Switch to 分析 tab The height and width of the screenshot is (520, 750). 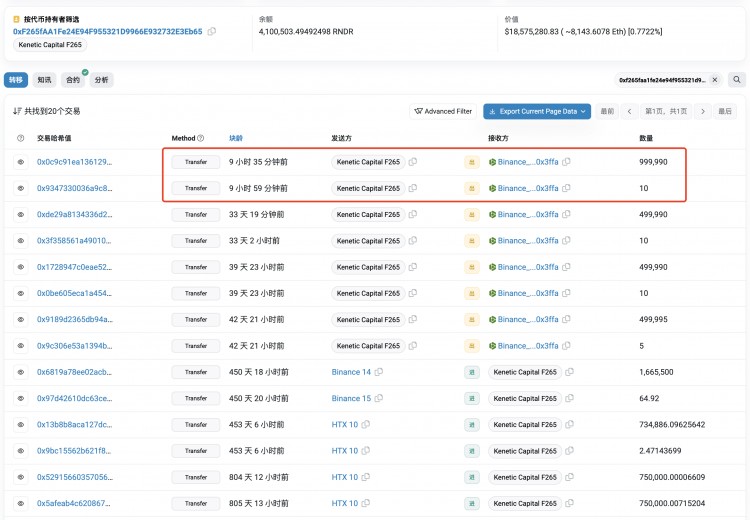(x=101, y=80)
